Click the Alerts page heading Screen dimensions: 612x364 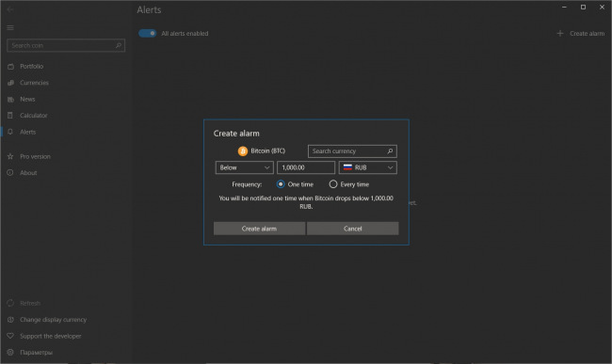[x=149, y=9]
